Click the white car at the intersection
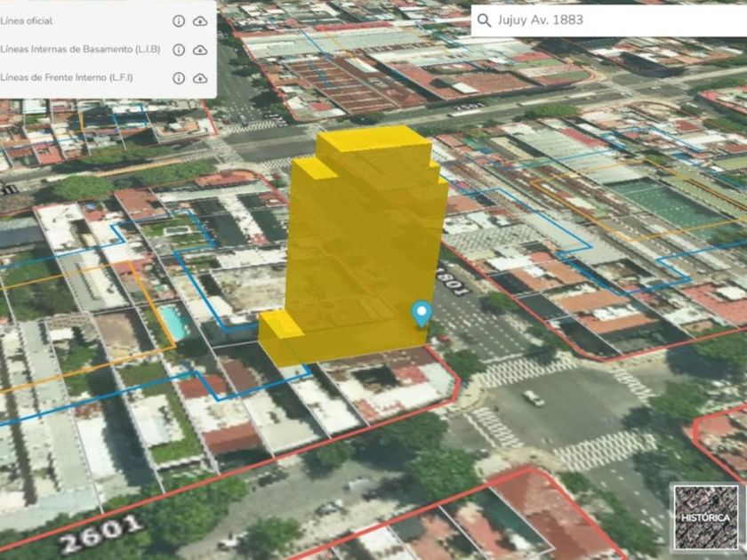Image resolution: width=747 pixels, height=560 pixels. (x=534, y=397)
